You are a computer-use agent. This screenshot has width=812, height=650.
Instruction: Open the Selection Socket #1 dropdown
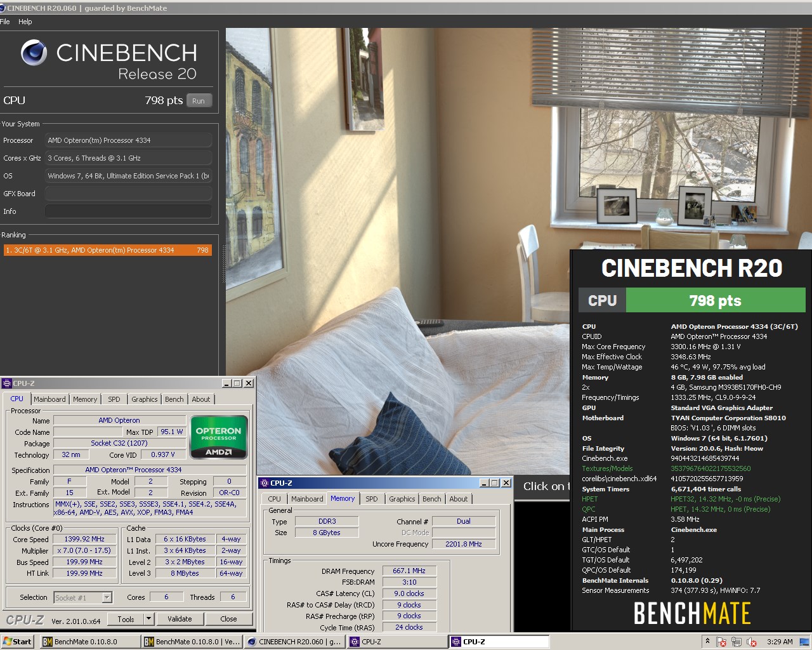(83, 597)
